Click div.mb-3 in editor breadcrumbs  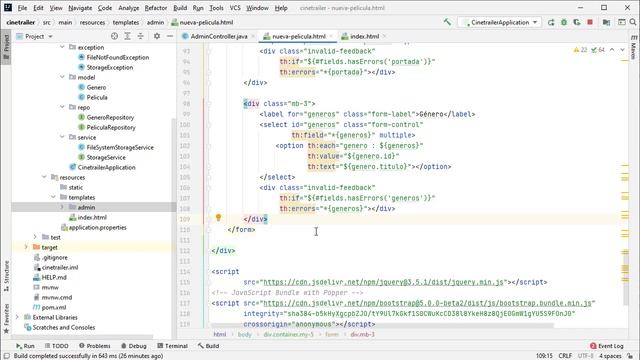[x=362, y=334]
